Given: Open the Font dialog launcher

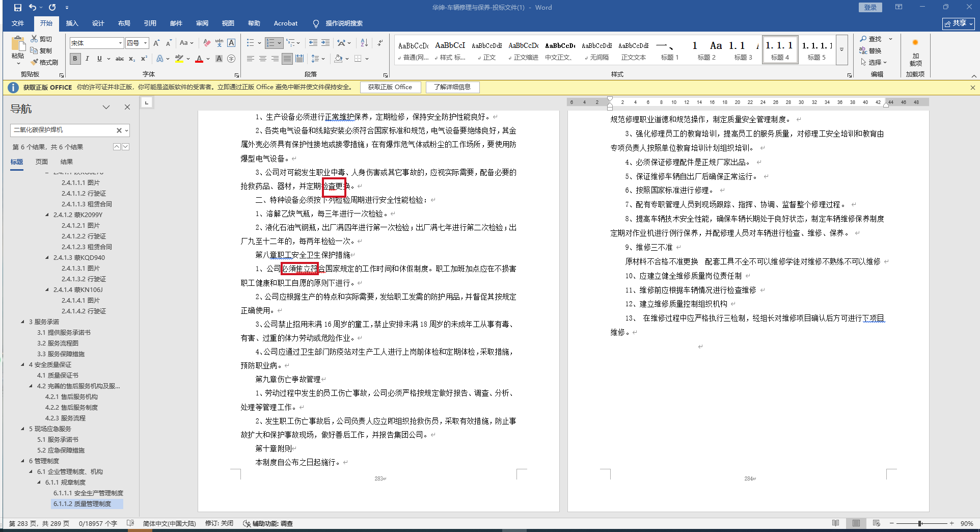Looking at the screenshot, I should point(237,75).
